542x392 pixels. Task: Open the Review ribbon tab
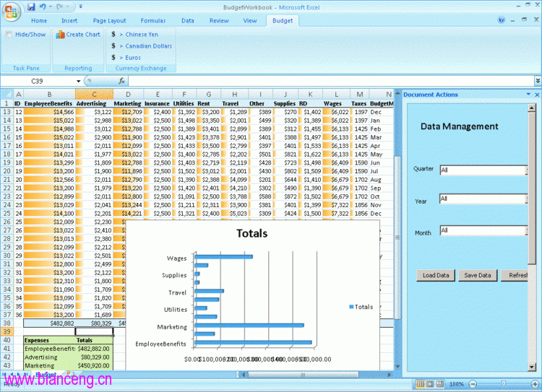pos(219,21)
